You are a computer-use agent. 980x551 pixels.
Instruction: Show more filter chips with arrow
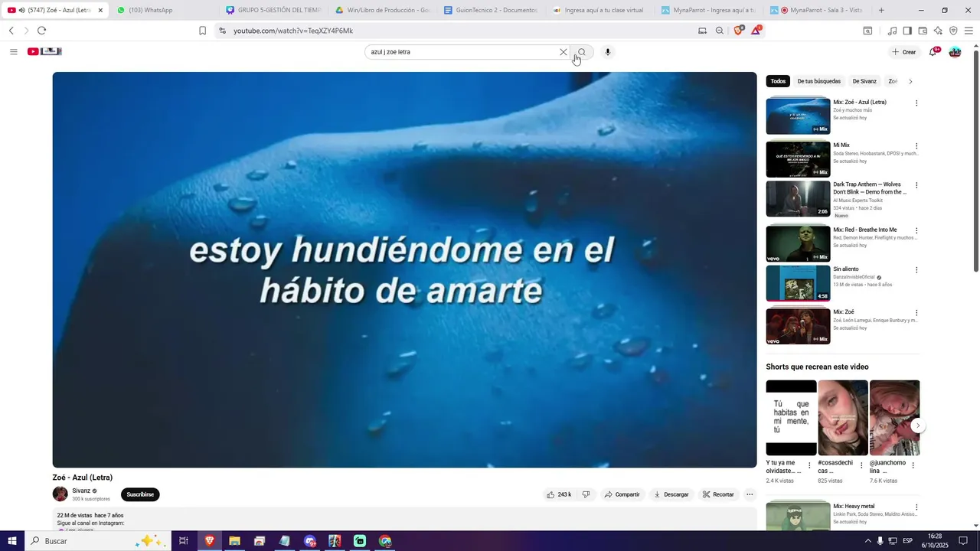click(910, 81)
